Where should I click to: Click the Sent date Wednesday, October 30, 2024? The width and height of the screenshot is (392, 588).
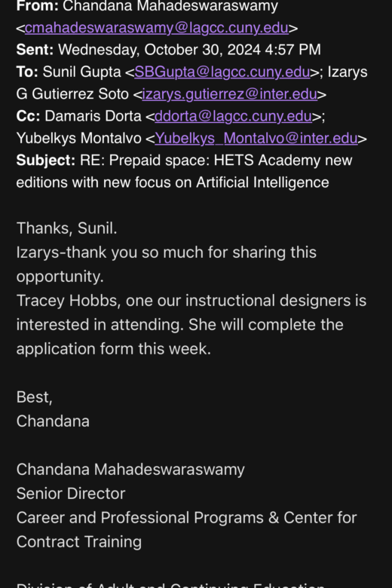[x=159, y=50]
